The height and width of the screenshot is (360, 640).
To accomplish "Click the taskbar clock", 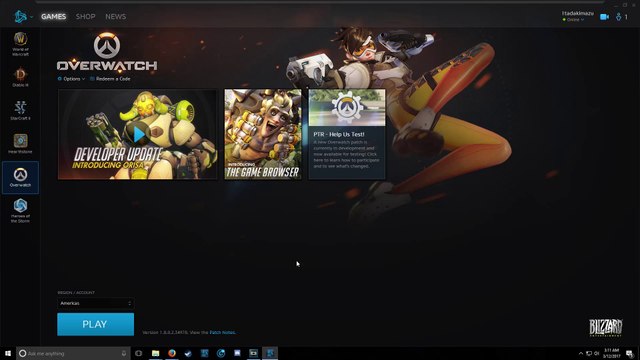I will point(611,353).
